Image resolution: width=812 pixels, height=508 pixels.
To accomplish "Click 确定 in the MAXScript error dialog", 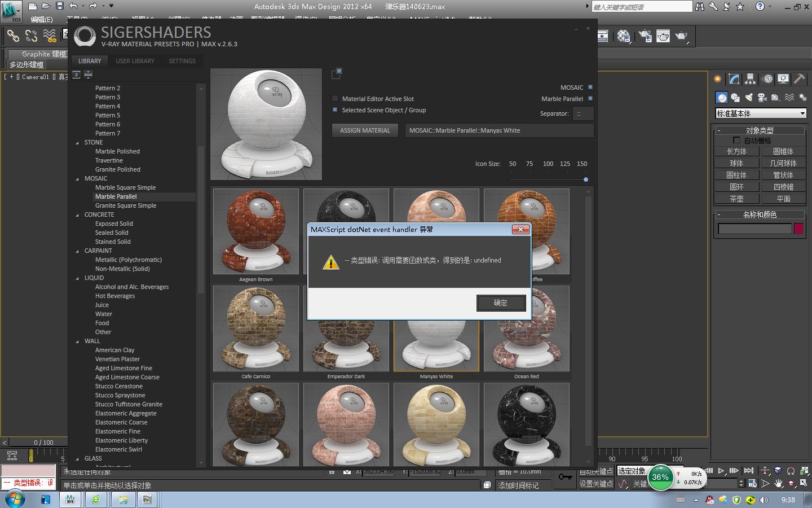I will 501,303.
